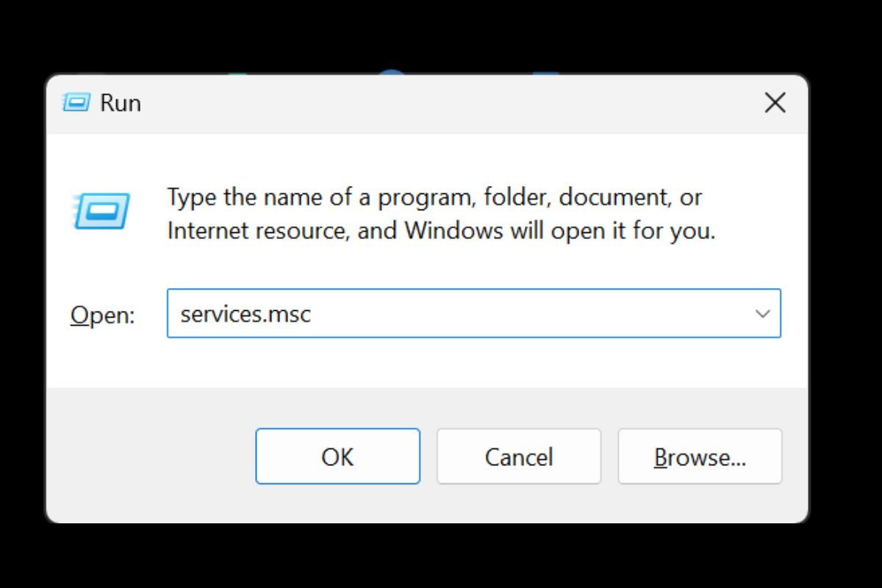Viewport: 882px width, 588px height.
Task: Close the Run dialog with the X
Action: click(775, 103)
